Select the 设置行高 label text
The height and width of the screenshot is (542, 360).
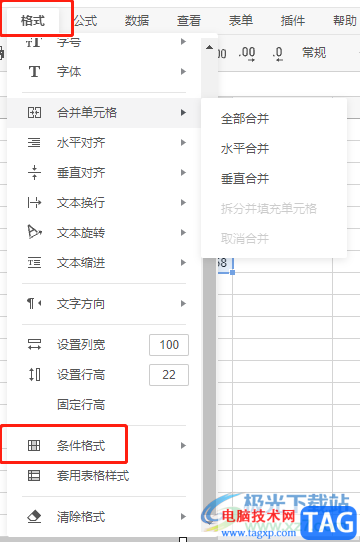pyautogui.click(x=81, y=374)
